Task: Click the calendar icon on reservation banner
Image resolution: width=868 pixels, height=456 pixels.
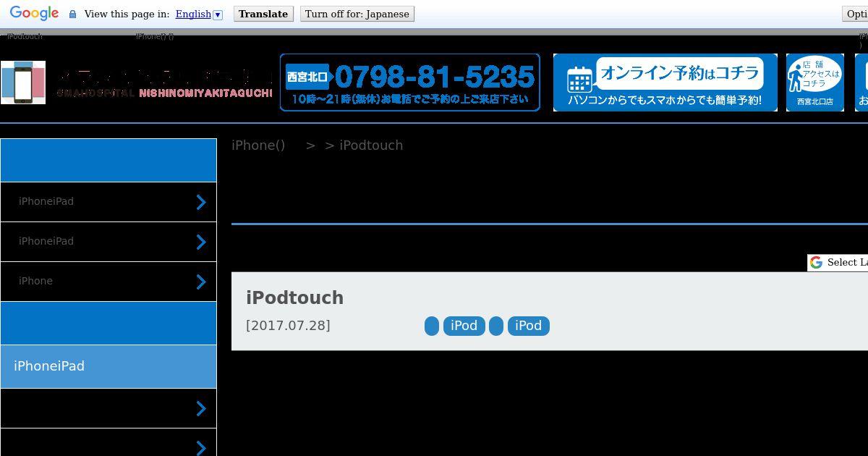Action: [579, 79]
